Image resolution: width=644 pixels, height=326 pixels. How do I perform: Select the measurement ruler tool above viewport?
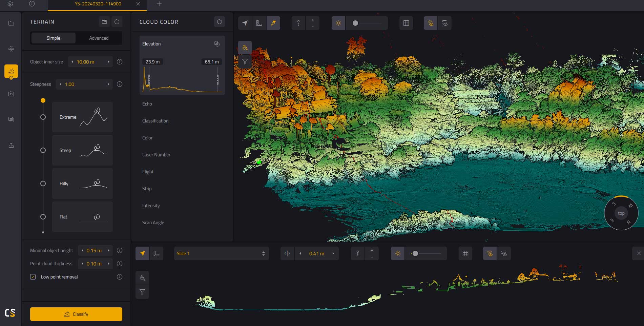tap(259, 23)
